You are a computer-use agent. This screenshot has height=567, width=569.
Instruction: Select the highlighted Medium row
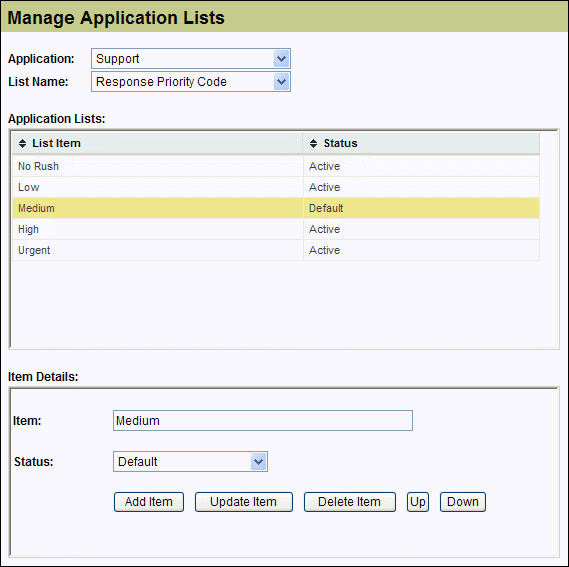(276, 208)
